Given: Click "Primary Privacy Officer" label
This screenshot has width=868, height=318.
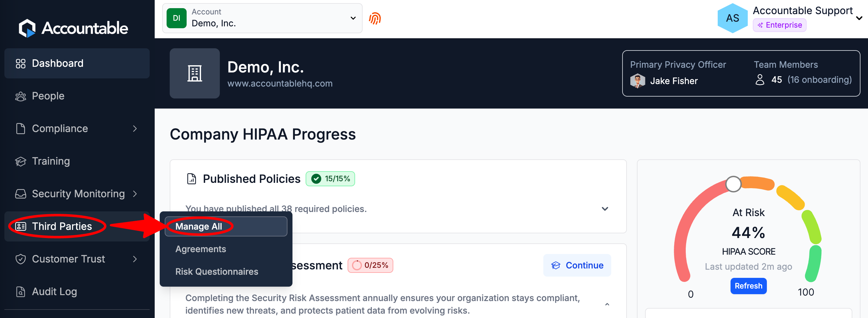Looking at the screenshot, I should (678, 65).
